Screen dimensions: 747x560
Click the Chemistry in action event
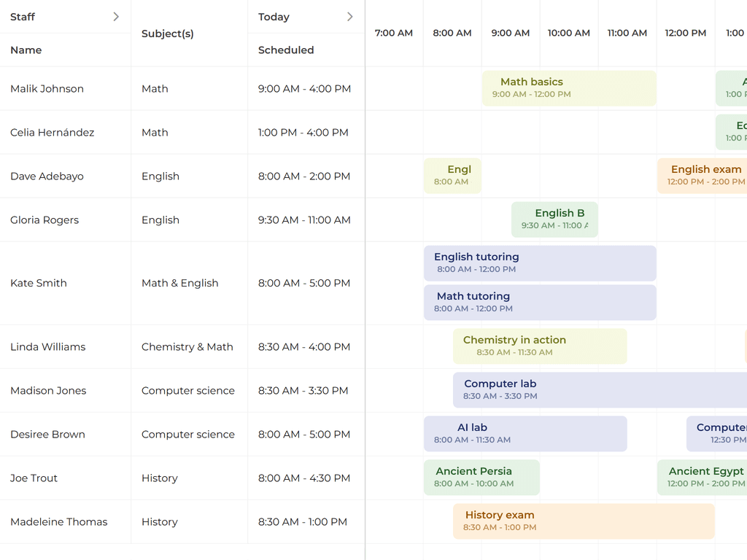coord(540,346)
